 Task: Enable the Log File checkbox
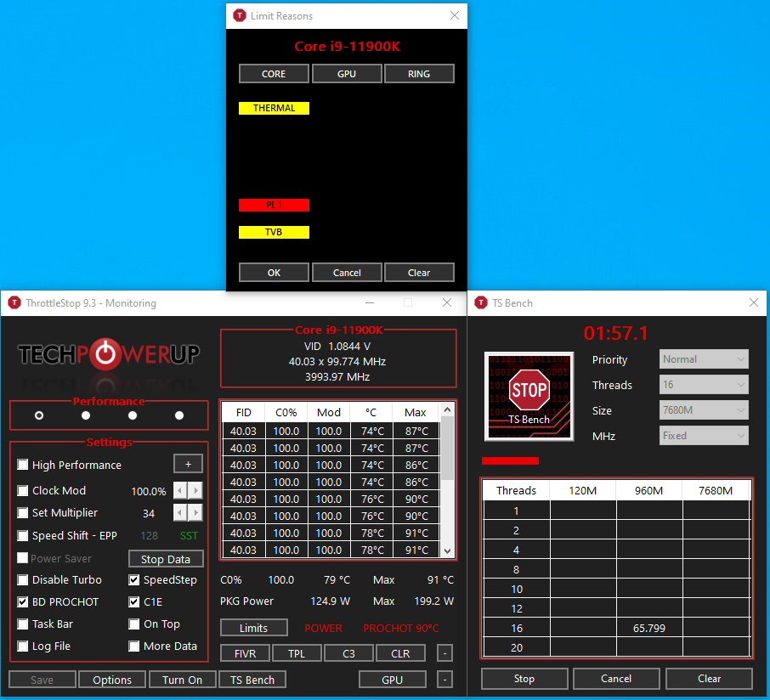23,646
